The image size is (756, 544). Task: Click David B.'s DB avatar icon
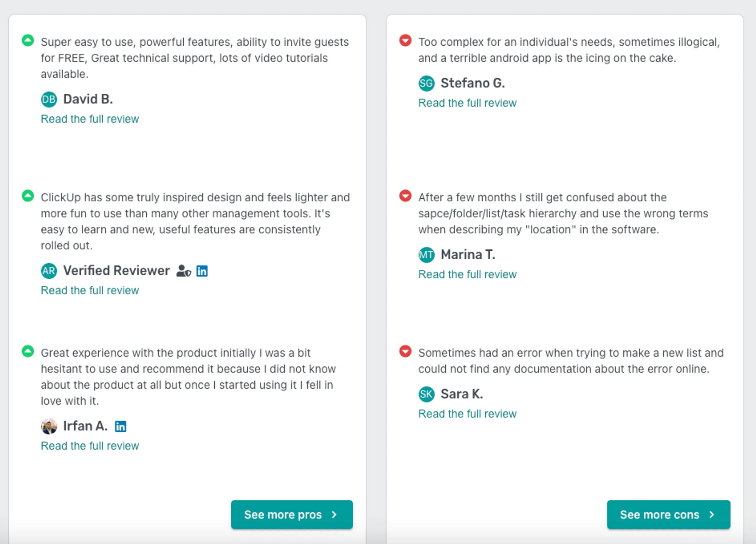pyautogui.click(x=49, y=99)
